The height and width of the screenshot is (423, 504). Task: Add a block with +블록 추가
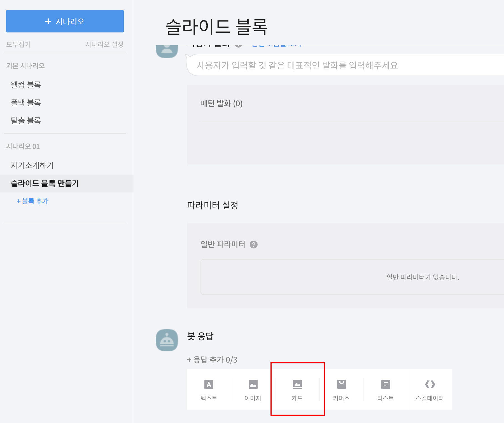[x=32, y=201]
